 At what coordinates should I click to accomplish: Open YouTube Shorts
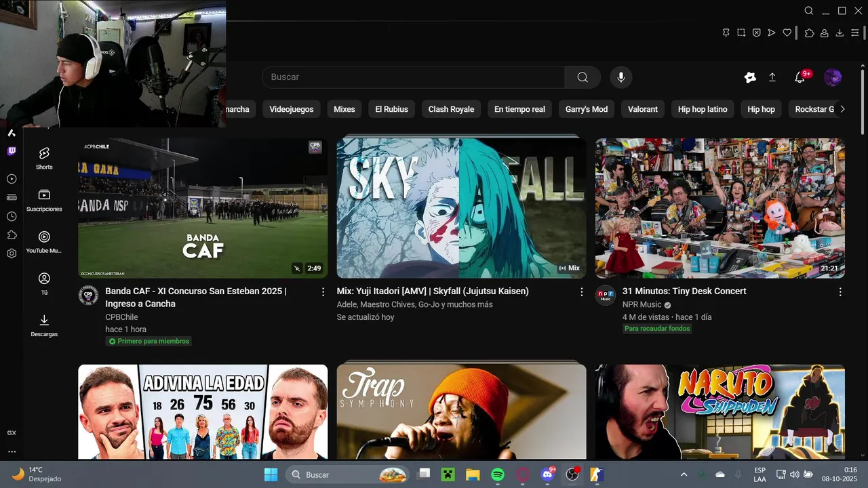44,158
